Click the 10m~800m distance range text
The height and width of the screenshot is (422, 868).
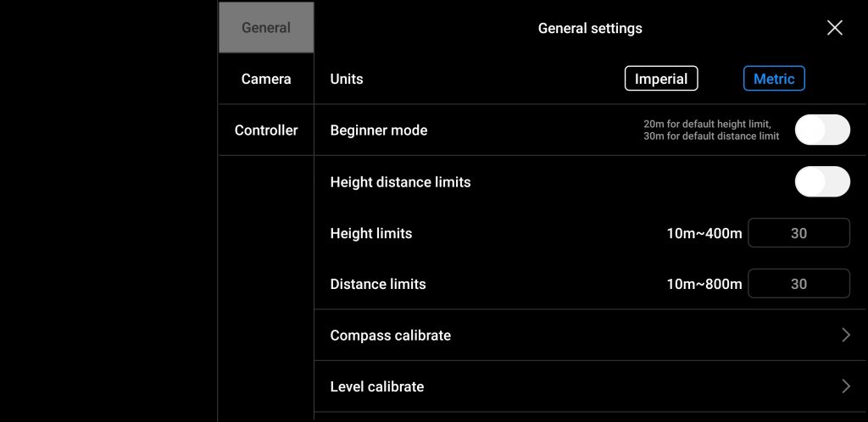[704, 284]
